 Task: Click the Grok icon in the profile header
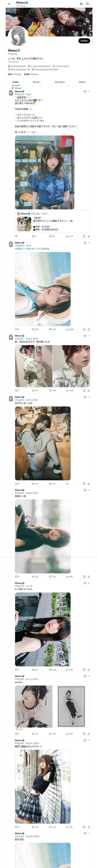81,4
